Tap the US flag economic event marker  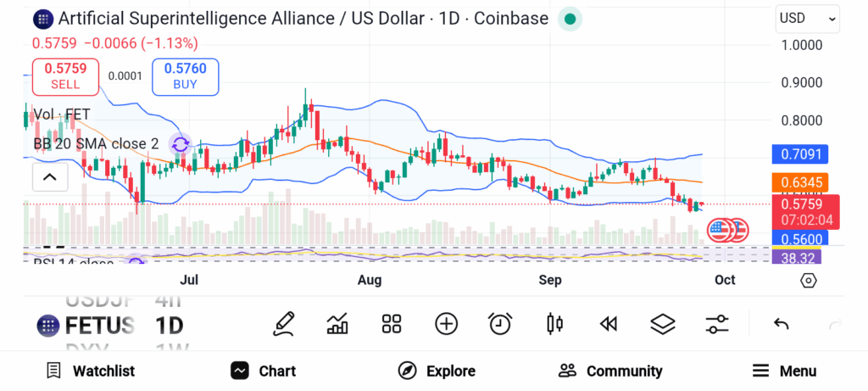721,229
